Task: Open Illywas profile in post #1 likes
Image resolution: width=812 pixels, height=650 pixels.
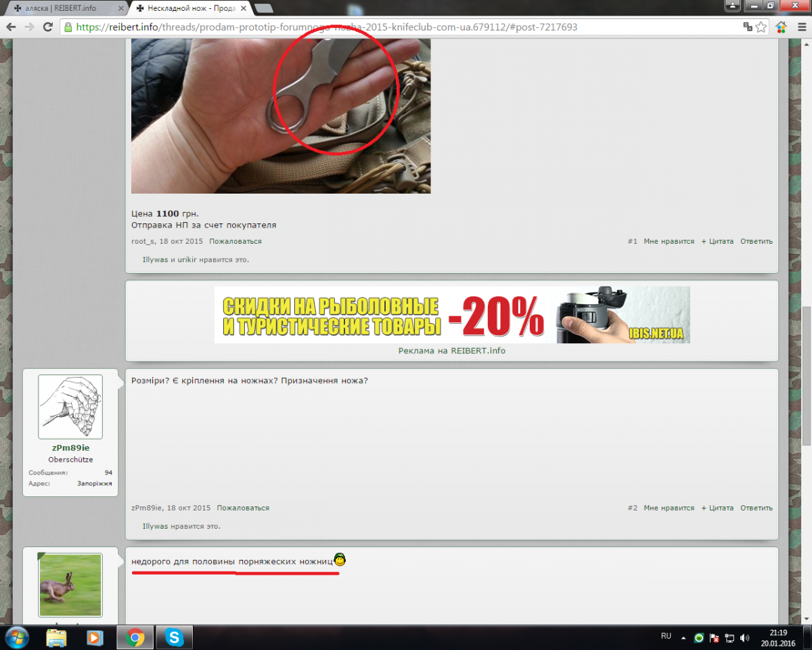Action: [x=155, y=260]
